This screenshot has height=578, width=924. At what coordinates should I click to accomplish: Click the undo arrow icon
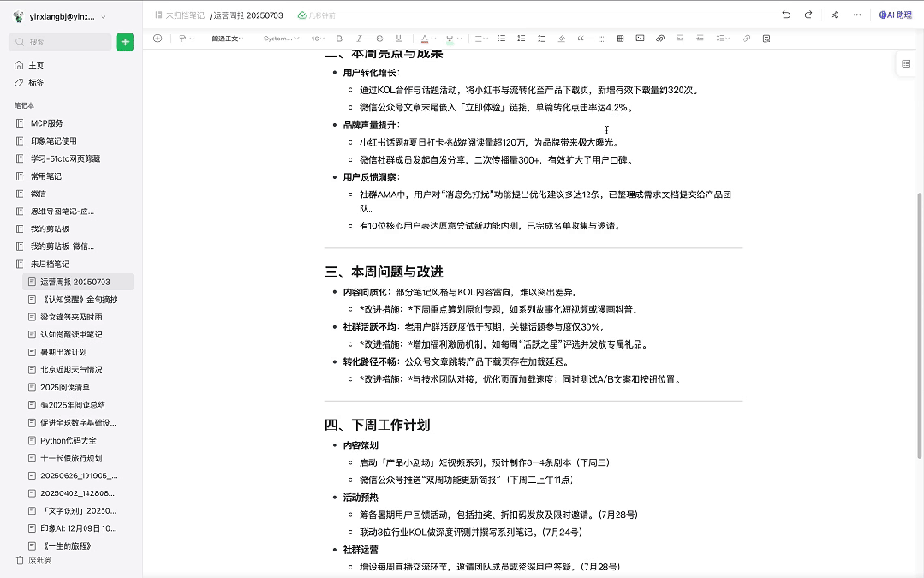click(x=786, y=15)
